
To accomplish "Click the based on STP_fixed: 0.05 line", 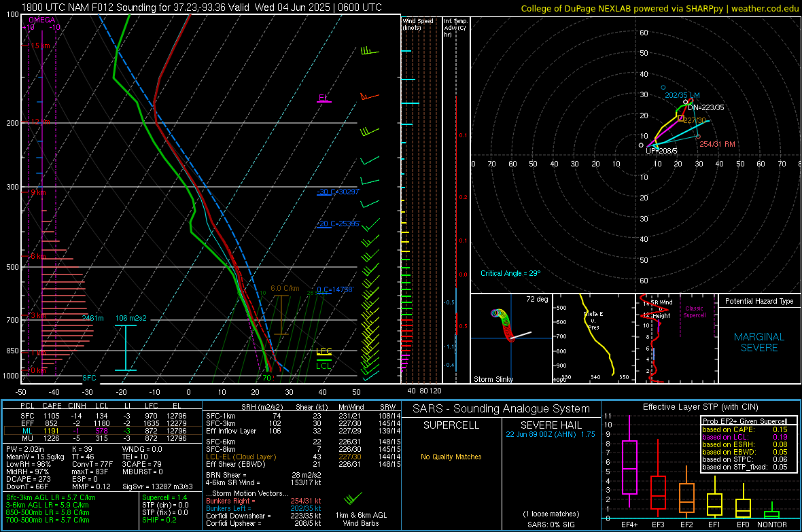I will [745, 467].
